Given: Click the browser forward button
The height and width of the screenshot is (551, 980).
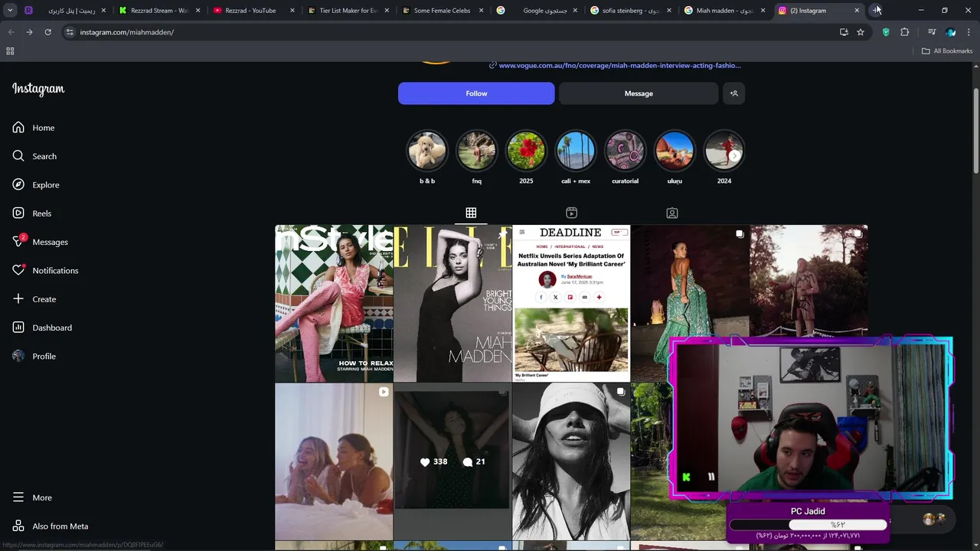Looking at the screenshot, I should pyautogui.click(x=29, y=32).
